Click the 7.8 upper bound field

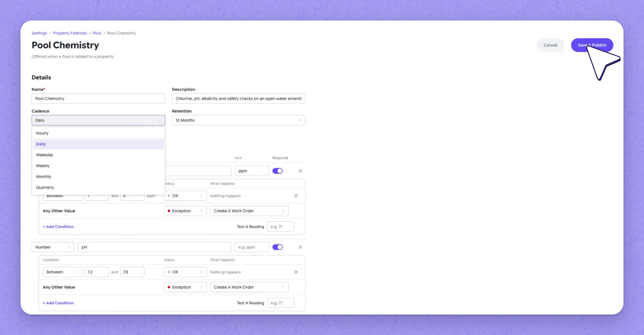132,272
